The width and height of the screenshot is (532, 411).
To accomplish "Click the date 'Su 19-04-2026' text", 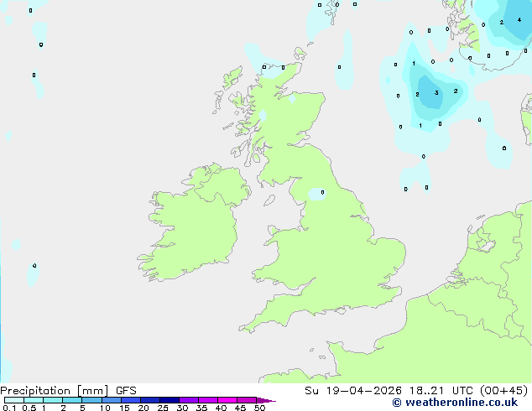I will (x=353, y=391).
